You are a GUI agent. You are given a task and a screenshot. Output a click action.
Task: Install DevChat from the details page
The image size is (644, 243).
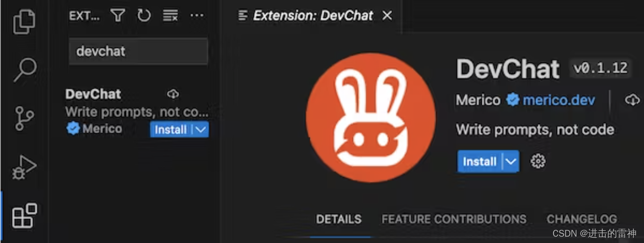pos(479,162)
